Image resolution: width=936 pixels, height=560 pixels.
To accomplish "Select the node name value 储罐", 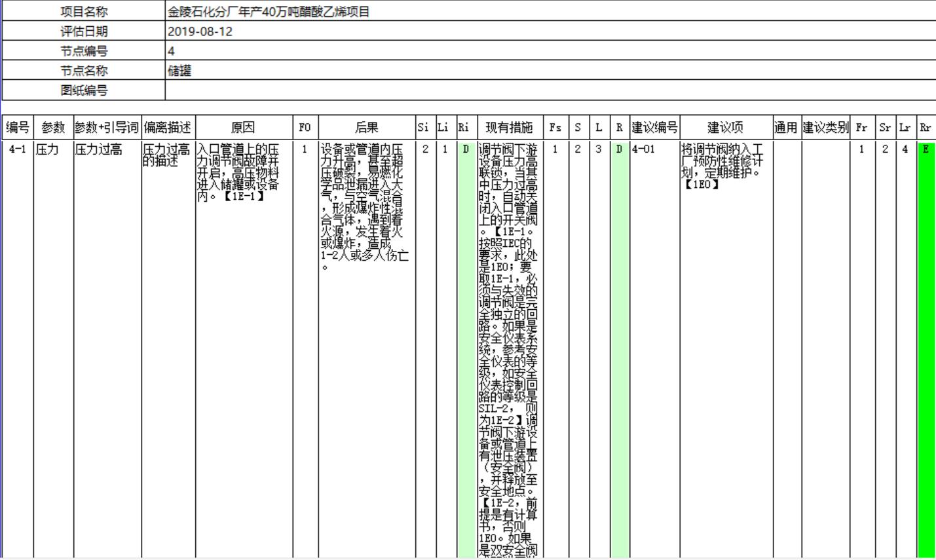I will pos(179,71).
